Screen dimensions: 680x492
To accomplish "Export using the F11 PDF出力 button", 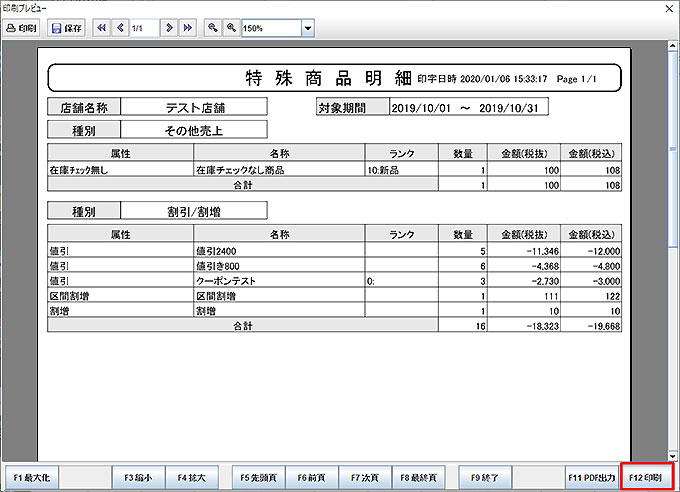I will tap(590, 478).
